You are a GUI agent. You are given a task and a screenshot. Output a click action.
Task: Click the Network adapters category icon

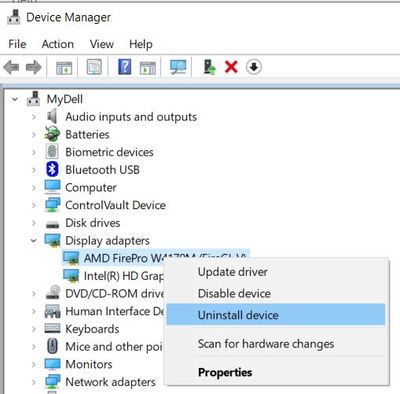click(x=52, y=381)
